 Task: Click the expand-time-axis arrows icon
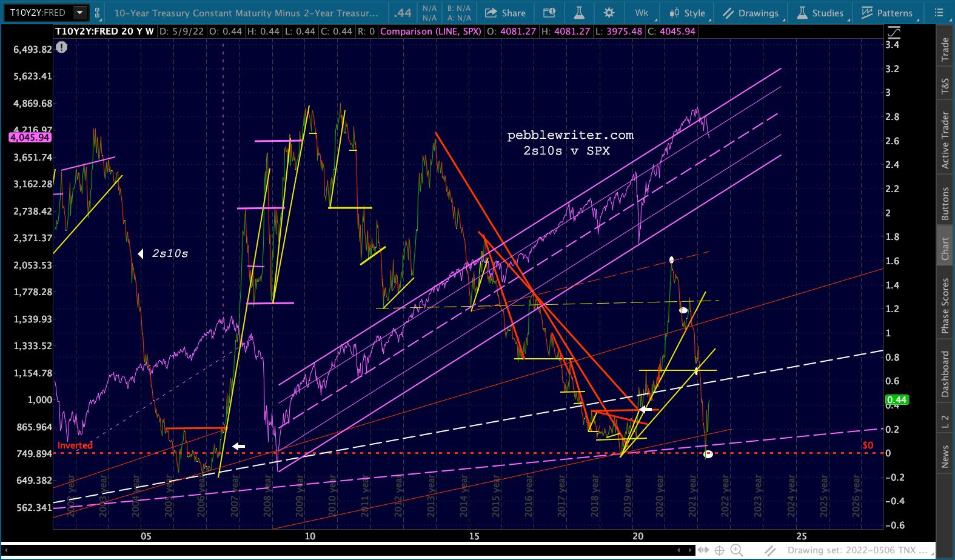pos(703,550)
